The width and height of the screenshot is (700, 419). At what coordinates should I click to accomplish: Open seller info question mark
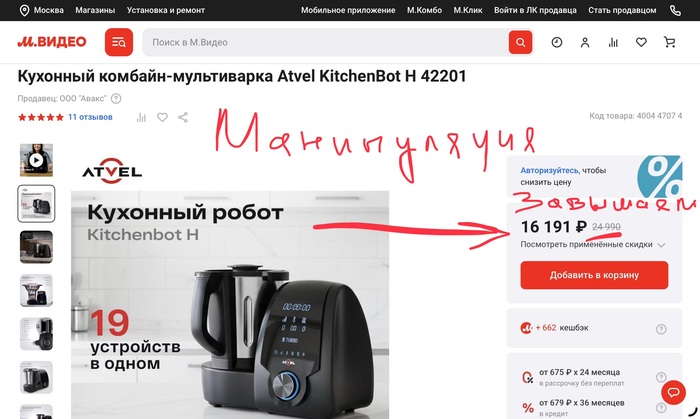116,99
